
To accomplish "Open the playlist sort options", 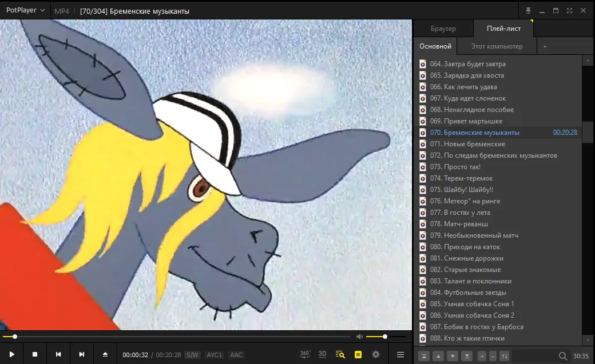I will [504, 356].
